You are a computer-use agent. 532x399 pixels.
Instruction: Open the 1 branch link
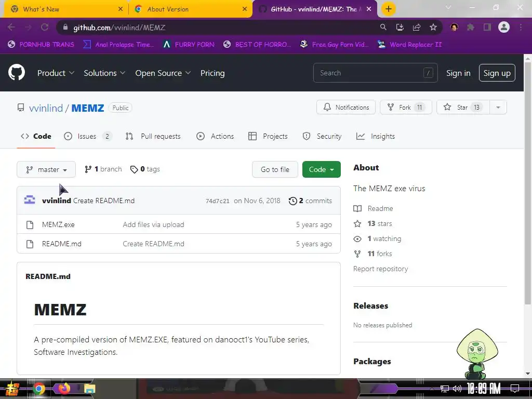tap(103, 169)
